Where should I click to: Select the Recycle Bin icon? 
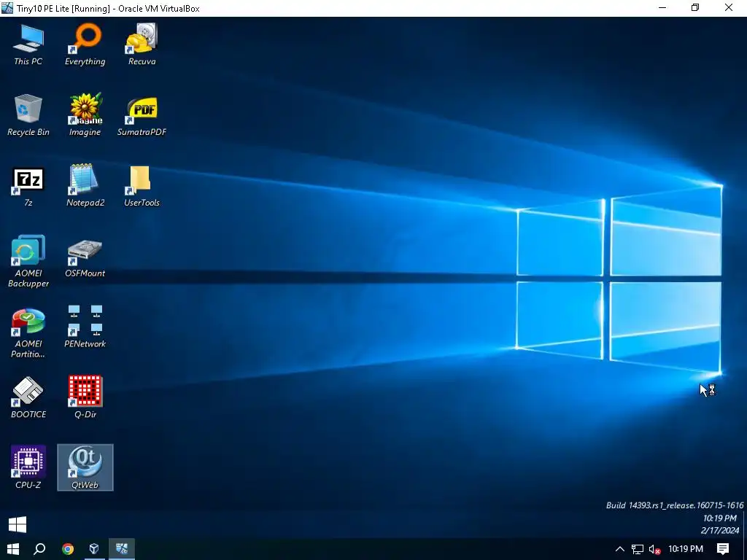pyautogui.click(x=28, y=114)
